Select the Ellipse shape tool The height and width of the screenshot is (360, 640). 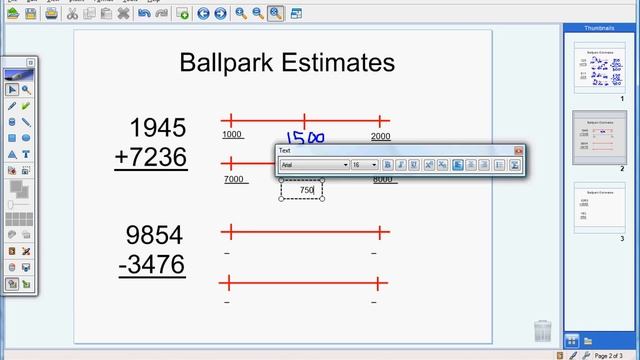coord(26,138)
